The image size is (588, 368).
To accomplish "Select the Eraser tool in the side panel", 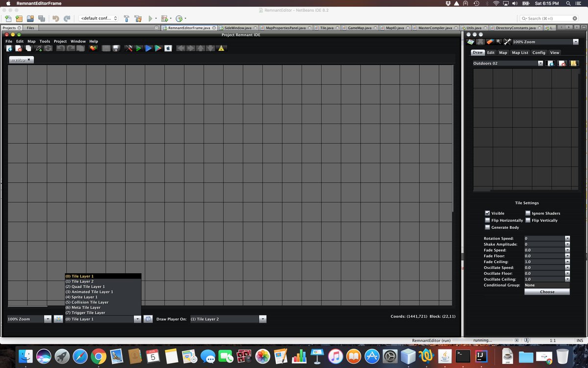I will 490,42.
